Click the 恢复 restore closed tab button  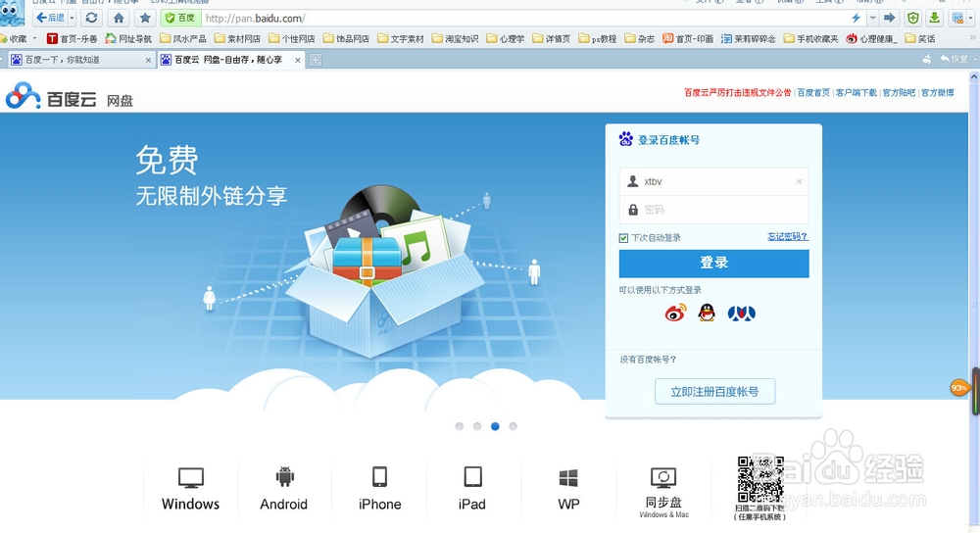[x=954, y=60]
